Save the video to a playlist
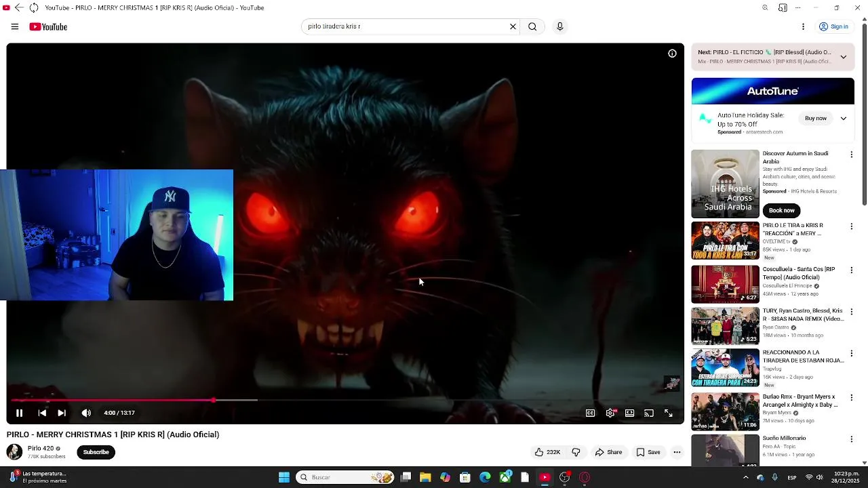868x488 pixels. [x=648, y=452]
